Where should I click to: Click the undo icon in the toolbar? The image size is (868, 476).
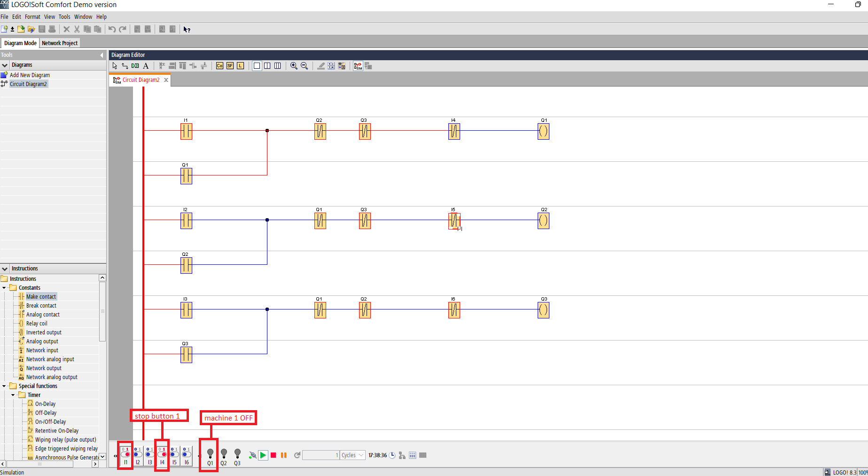(111, 29)
